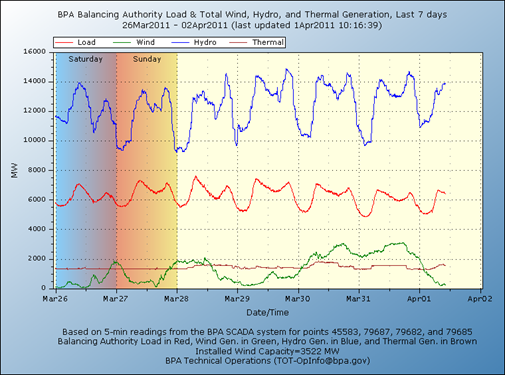Image resolution: width=505 pixels, height=375 pixels.
Task: Click the blue Hydro legend line swatch
Action: (180, 43)
